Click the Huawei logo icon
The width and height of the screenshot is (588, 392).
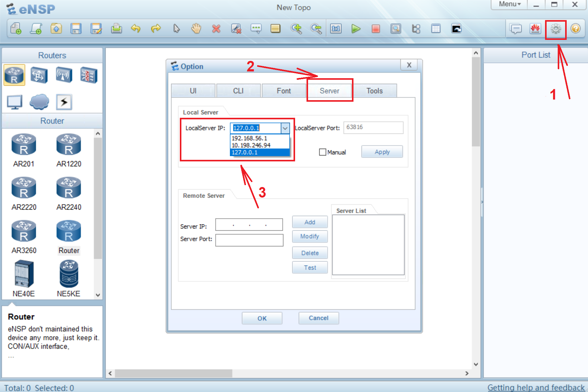(535, 29)
